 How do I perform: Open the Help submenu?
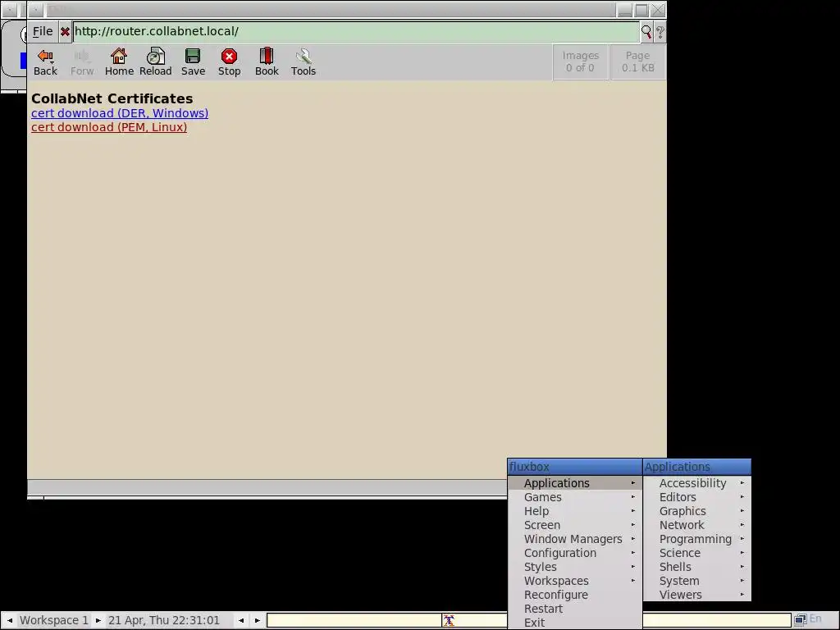[575, 511]
